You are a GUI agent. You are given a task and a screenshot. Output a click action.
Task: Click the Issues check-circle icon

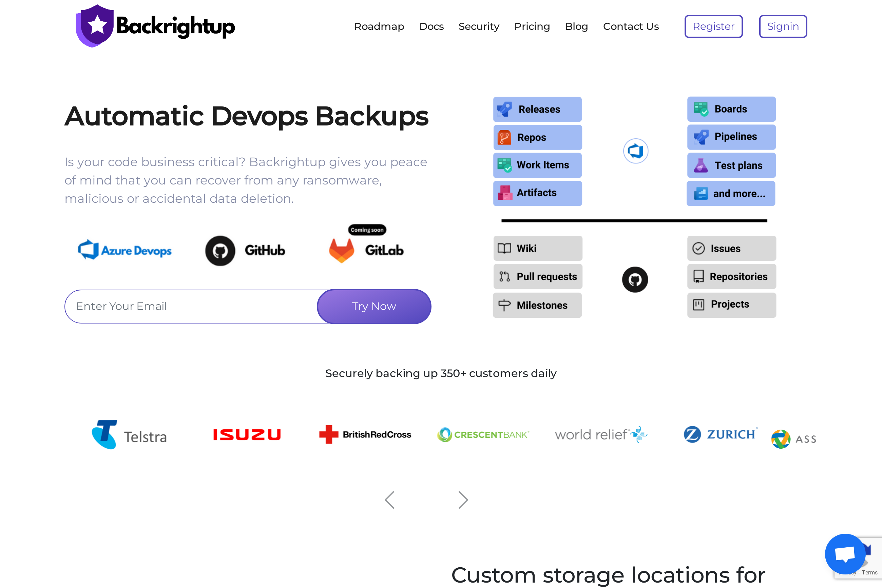pyautogui.click(x=698, y=248)
